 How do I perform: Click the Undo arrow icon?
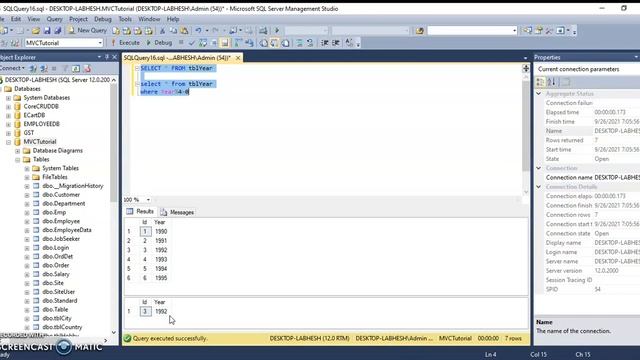[x=198, y=31]
